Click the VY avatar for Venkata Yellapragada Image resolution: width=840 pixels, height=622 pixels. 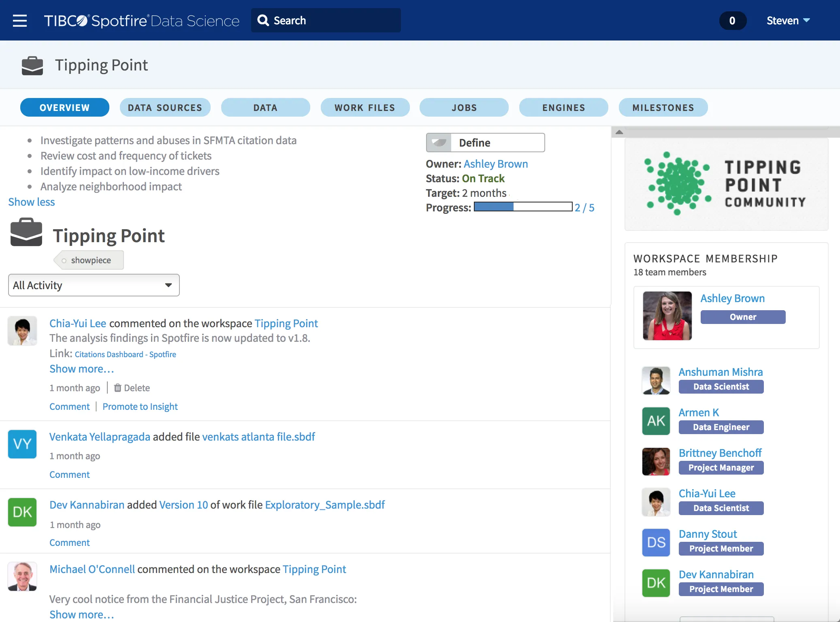pos(22,444)
